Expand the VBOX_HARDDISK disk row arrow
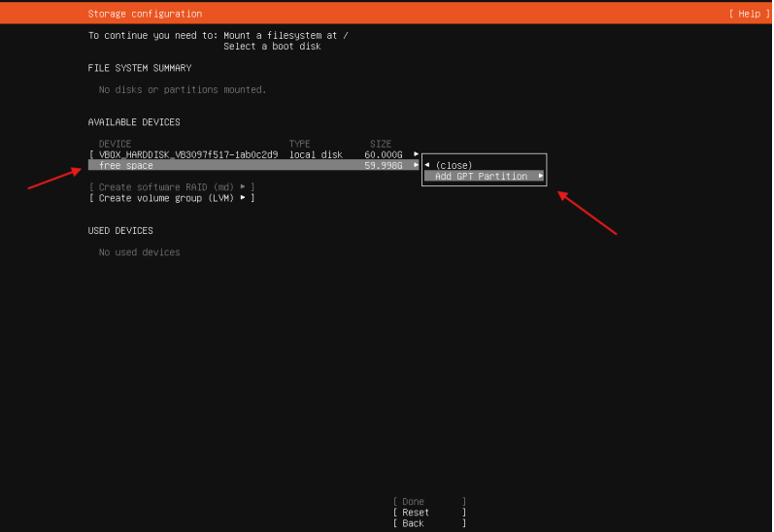The width and height of the screenshot is (774, 532). coord(416,154)
